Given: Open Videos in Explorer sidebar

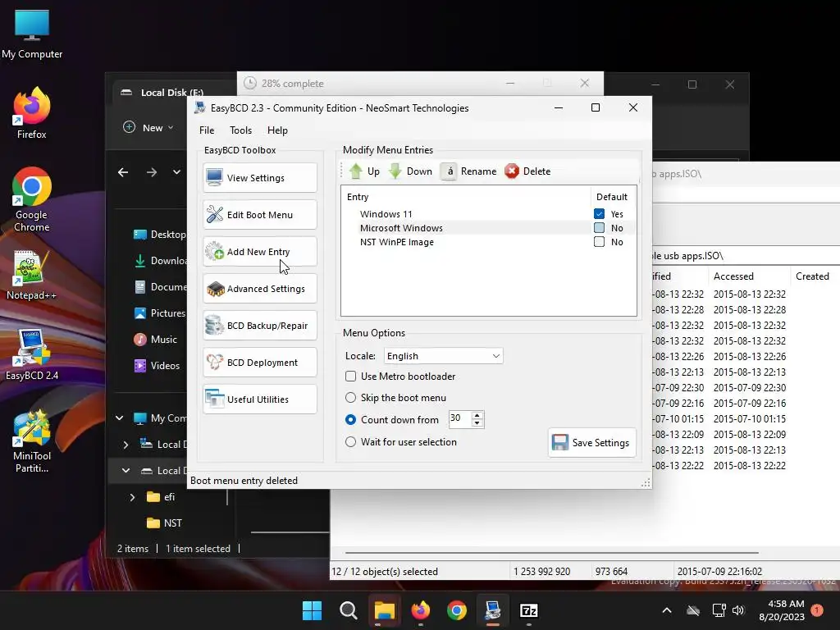Looking at the screenshot, I should [157, 365].
